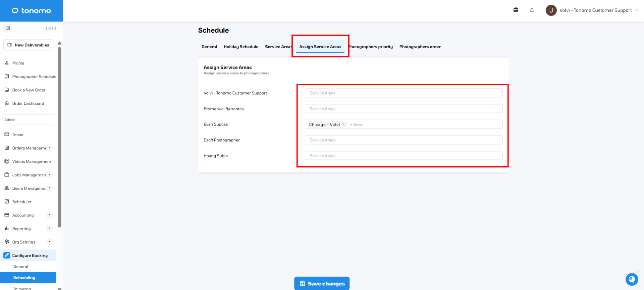Click Volvi - Tonomo Customer Support username
The height and width of the screenshot is (290, 644).
[x=596, y=10]
